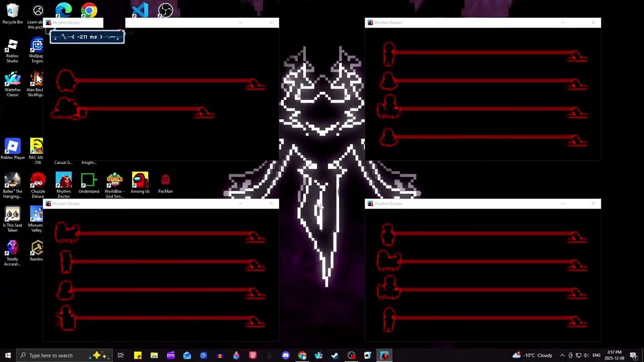Open File Explorer from the taskbar
The width and height of the screenshot is (644, 362).
(x=154, y=355)
